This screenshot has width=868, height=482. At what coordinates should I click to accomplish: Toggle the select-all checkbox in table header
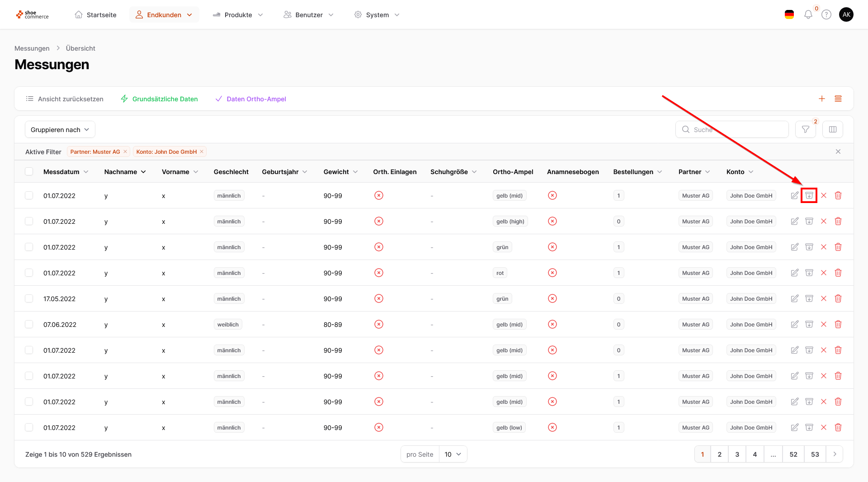(29, 172)
